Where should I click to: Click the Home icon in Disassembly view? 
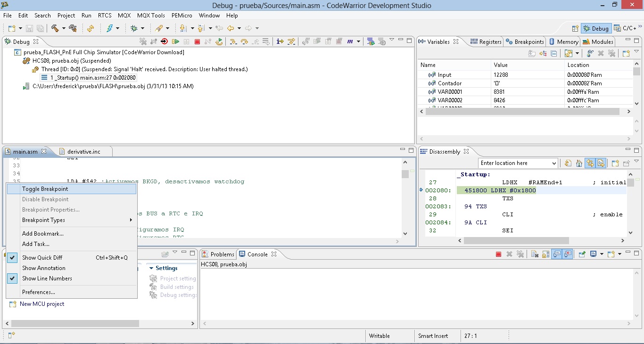tap(579, 164)
